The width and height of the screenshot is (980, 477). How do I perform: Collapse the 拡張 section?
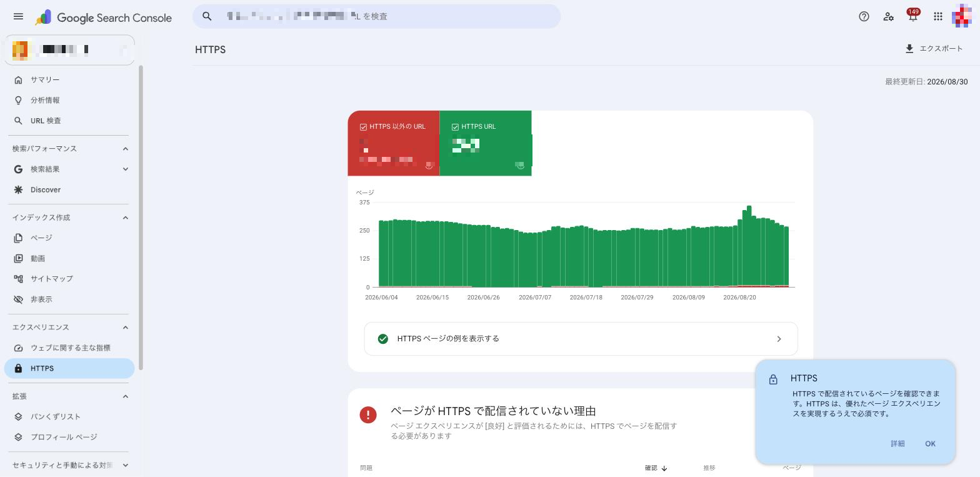126,396
